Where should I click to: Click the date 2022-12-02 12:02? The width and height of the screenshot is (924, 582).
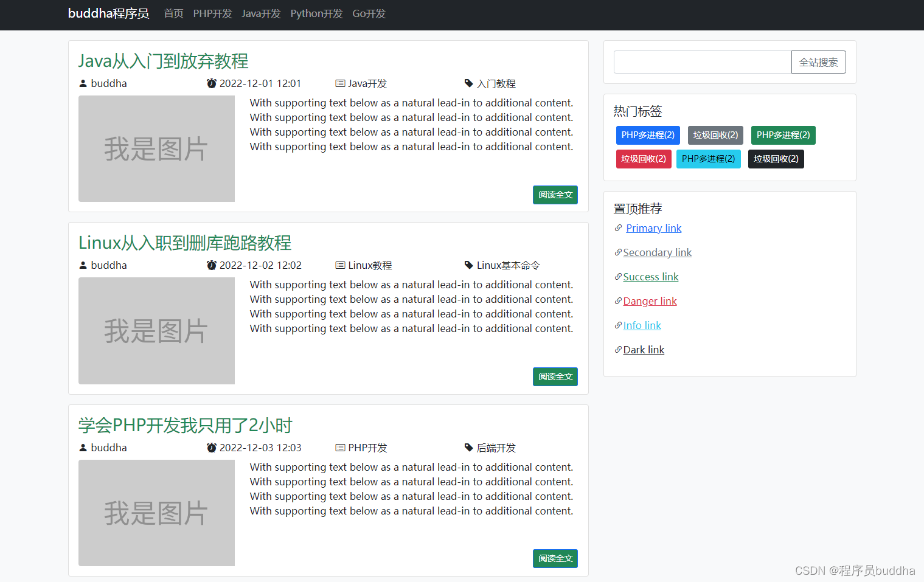[260, 265]
